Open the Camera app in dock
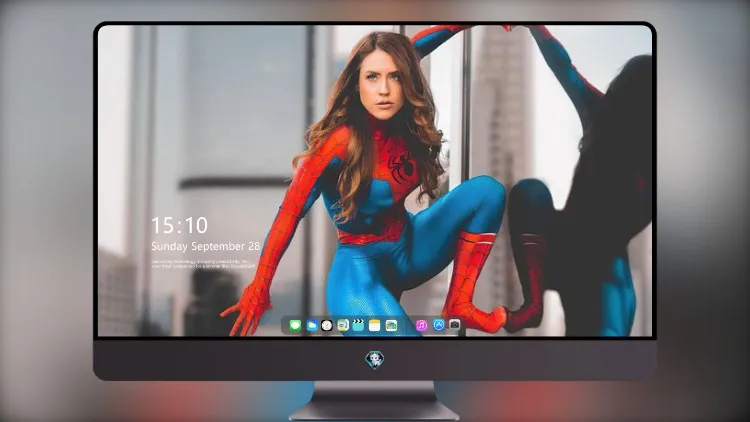This screenshot has height=422, width=750. click(x=454, y=325)
